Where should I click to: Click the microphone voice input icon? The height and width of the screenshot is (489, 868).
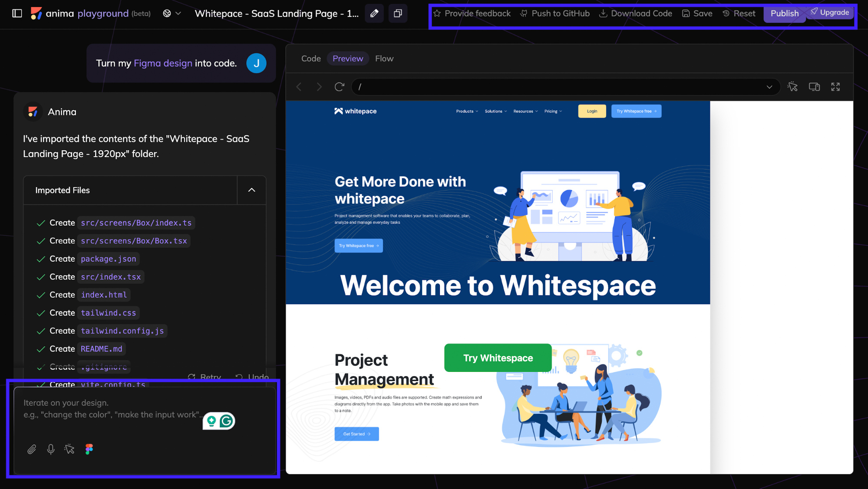coord(51,449)
